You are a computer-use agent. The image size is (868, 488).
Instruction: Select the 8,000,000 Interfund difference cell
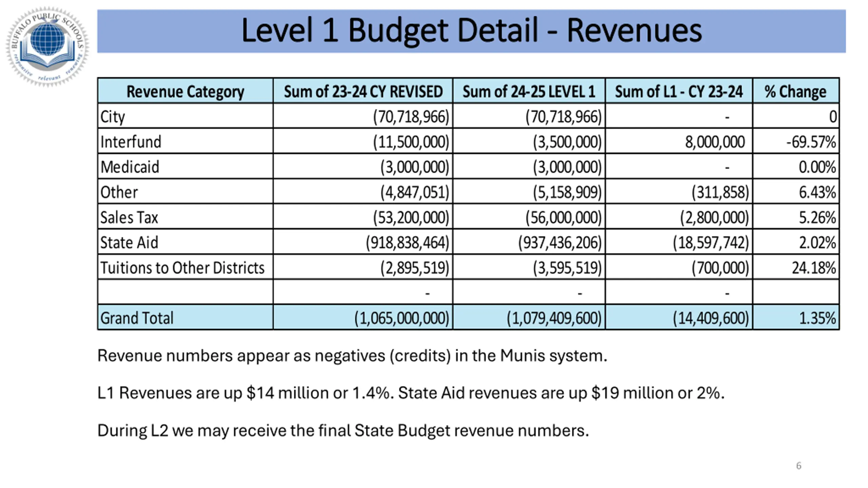(x=715, y=142)
